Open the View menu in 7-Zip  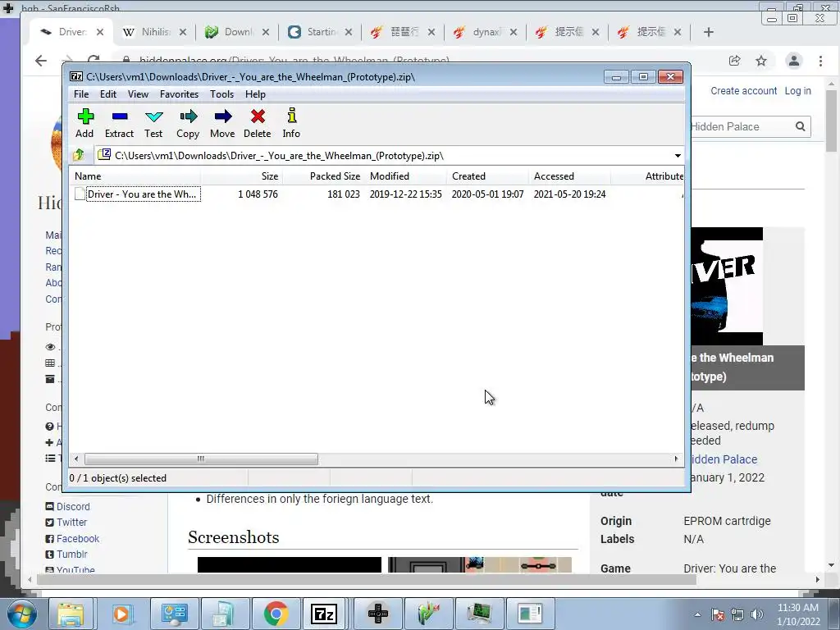(x=138, y=94)
